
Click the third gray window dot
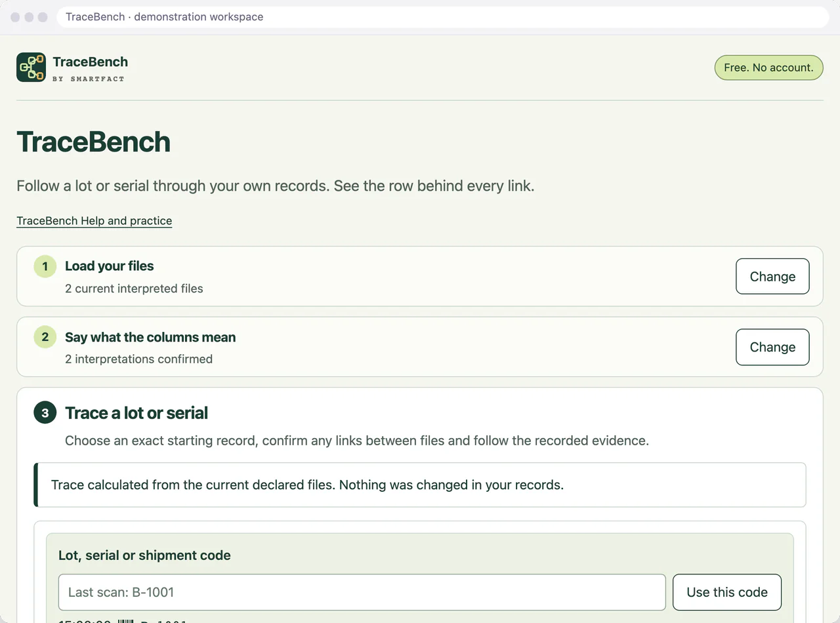click(x=43, y=17)
